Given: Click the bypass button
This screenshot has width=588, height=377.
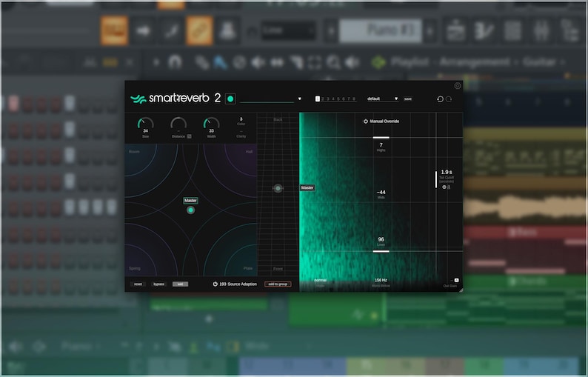Looking at the screenshot, I should (159, 284).
